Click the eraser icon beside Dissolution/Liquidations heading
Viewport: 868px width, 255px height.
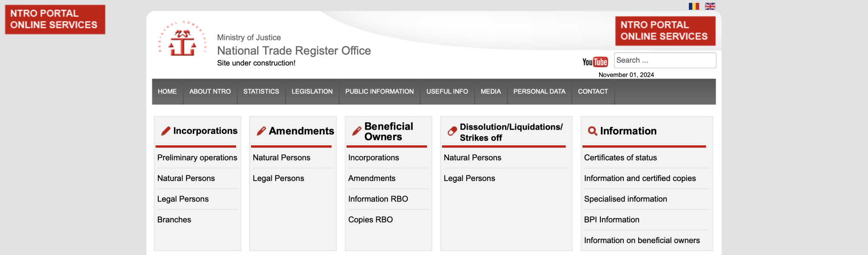pos(452,131)
